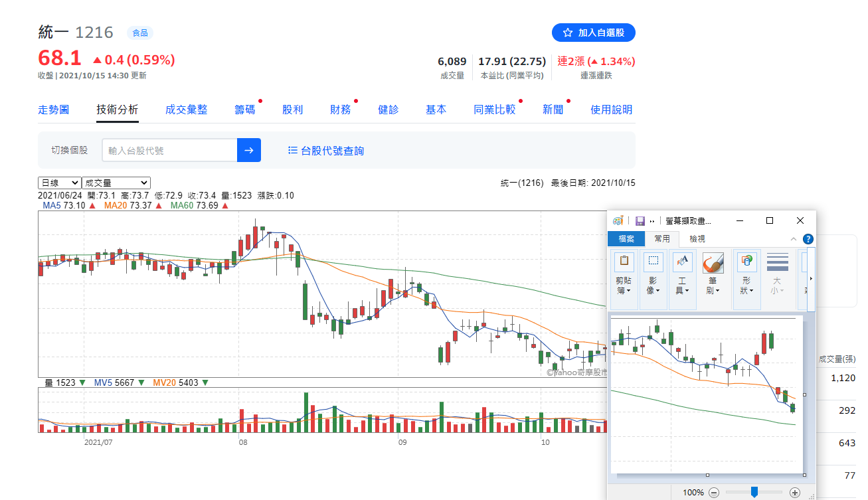Image resolution: width=868 pixels, height=500 pixels.
Task: Open the 台股代號查詢 link
Action: pos(326,151)
